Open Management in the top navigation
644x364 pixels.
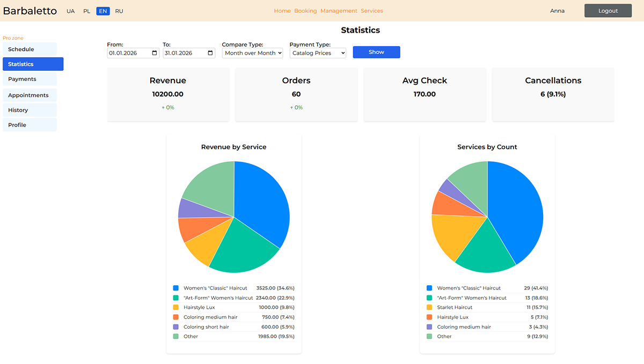coord(339,11)
